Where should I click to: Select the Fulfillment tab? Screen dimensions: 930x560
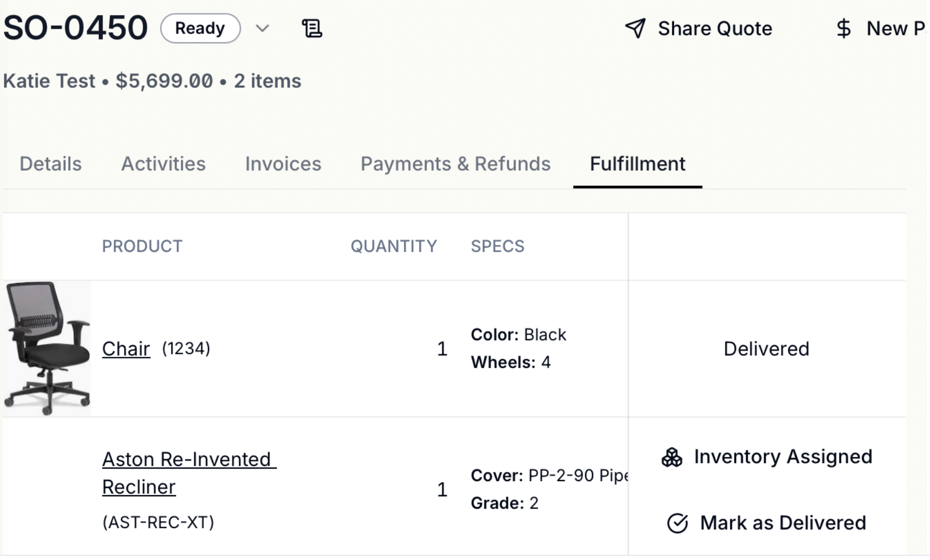tap(637, 164)
